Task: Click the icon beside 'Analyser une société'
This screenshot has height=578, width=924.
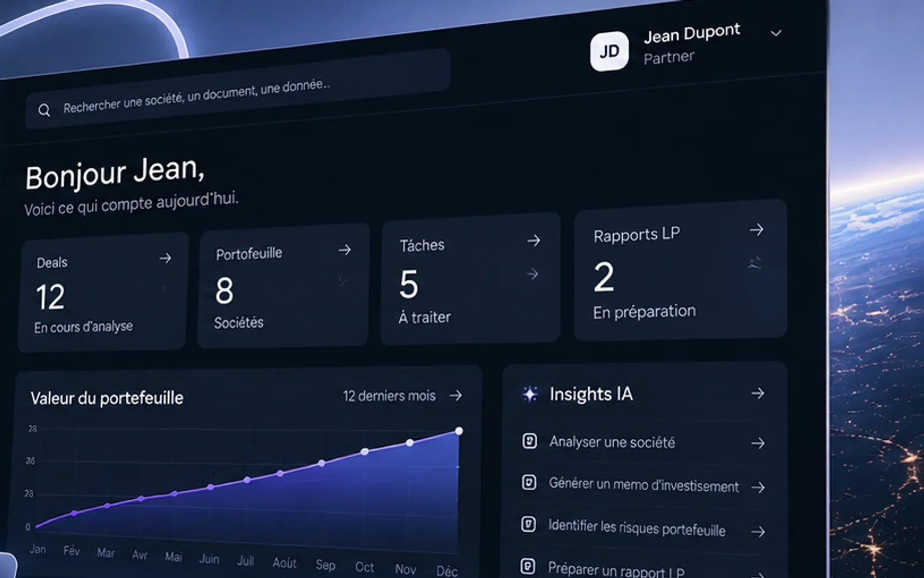Action: [x=529, y=442]
